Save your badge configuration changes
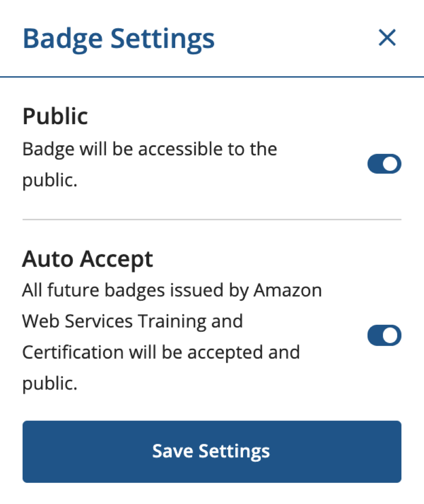 pyautogui.click(x=212, y=451)
